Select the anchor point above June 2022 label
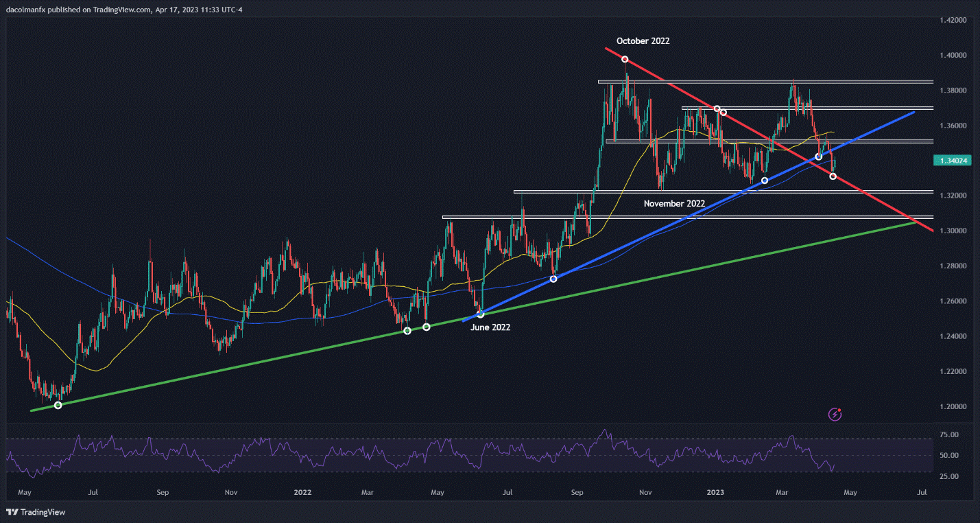Image resolution: width=980 pixels, height=523 pixels. coord(480,314)
